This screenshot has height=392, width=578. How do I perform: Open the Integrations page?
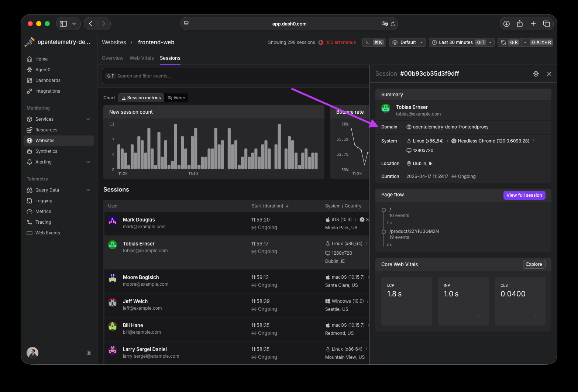(47, 91)
